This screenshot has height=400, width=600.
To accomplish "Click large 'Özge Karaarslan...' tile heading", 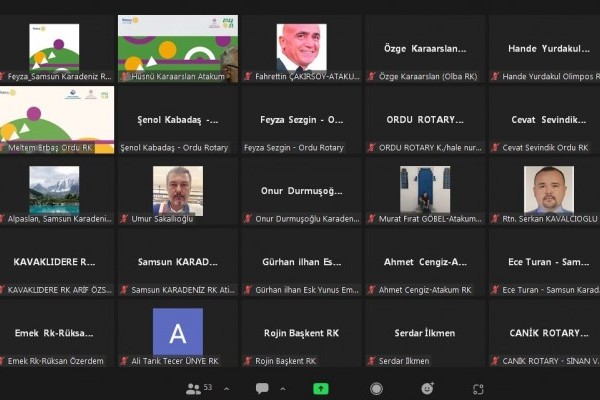I will [425, 49].
